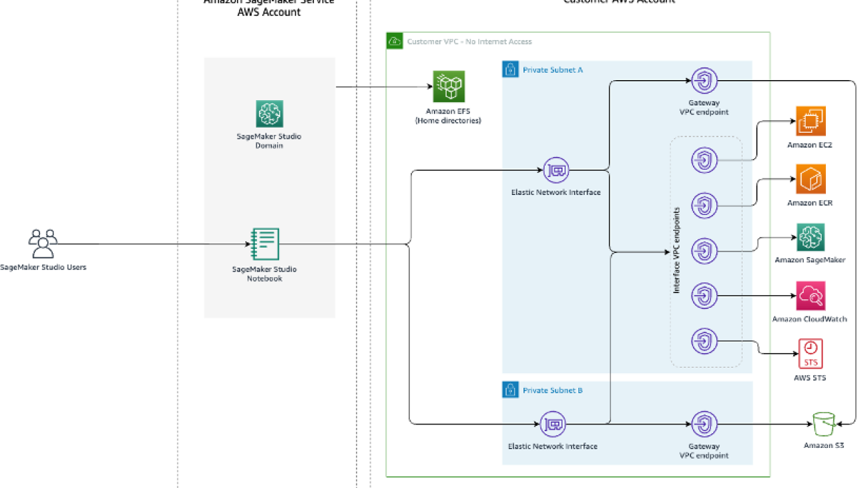Click the 'Amazon CloudWatch' label

[810, 319]
